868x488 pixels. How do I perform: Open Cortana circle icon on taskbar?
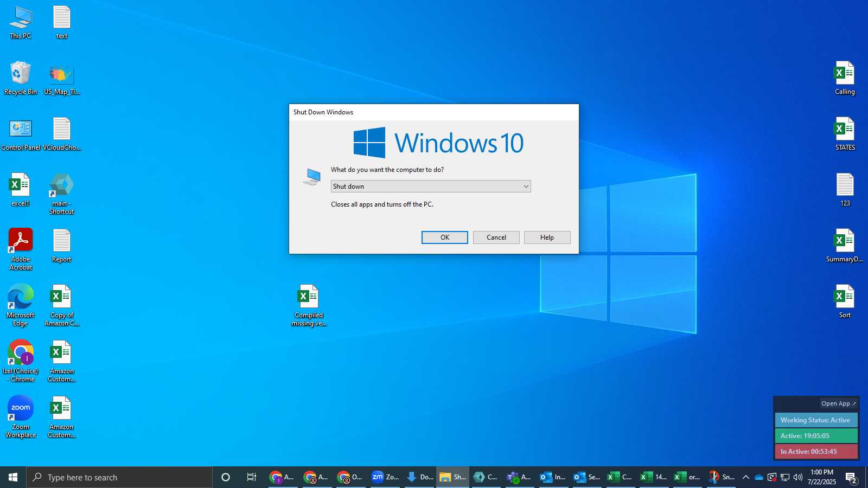pos(226,477)
